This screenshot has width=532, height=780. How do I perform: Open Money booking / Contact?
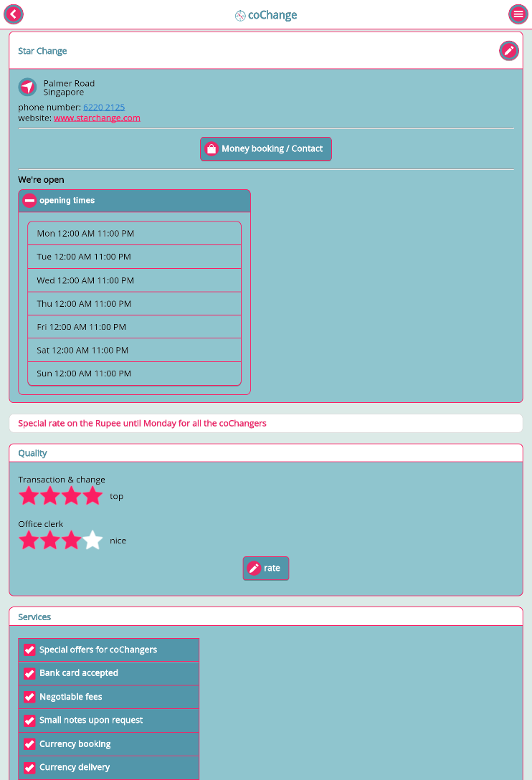pyautogui.click(x=266, y=148)
